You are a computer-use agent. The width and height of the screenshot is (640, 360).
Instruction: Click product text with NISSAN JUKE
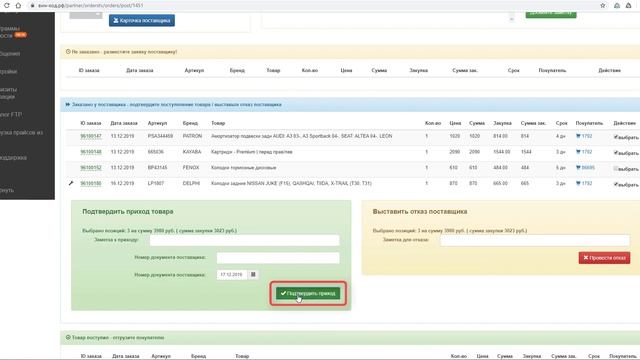(291, 183)
